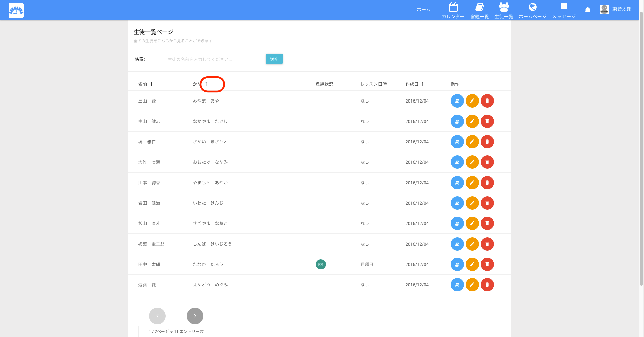Click green mail icon for 田中 太郎
644x337 pixels.
pos(320,264)
